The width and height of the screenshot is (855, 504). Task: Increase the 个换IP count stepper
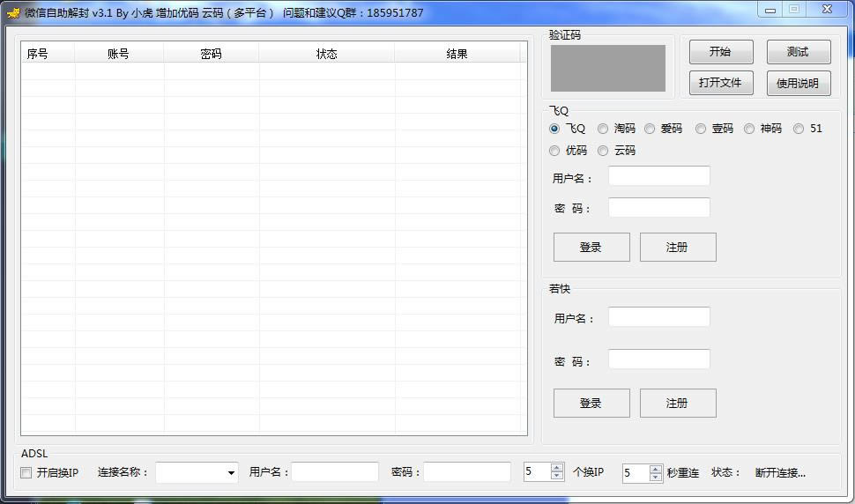click(x=557, y=468)
